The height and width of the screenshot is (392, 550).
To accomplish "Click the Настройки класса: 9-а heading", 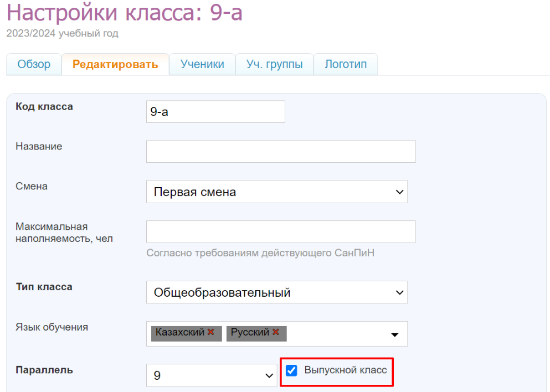I will pos(125,13).
